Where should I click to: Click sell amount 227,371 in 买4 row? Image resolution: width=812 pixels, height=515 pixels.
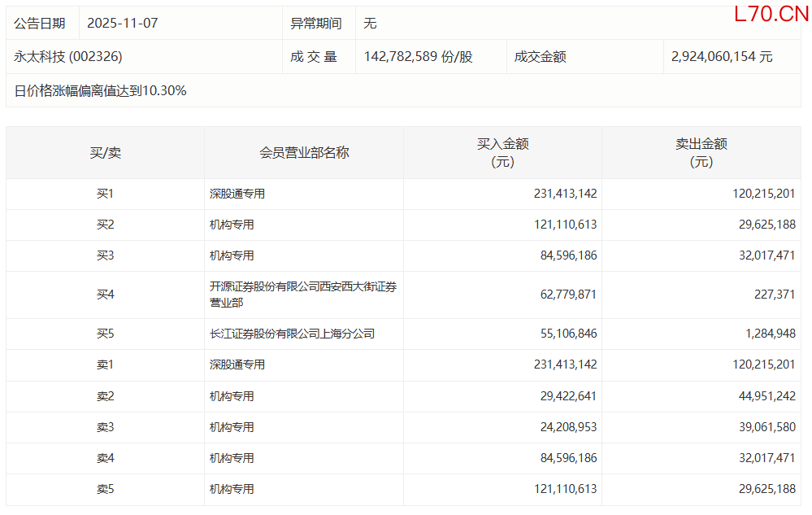tap(774, 295)
